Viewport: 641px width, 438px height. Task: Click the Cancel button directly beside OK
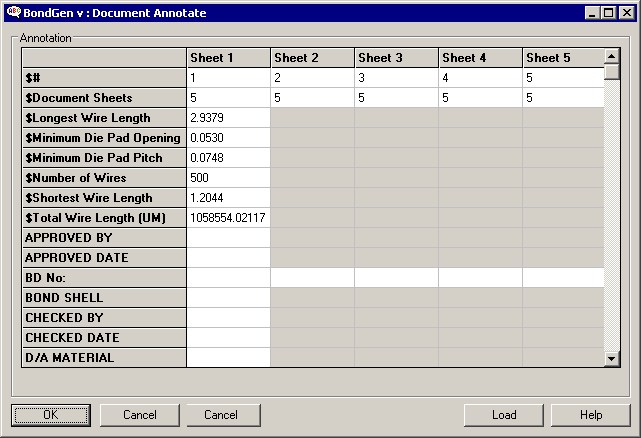(140, 415)
